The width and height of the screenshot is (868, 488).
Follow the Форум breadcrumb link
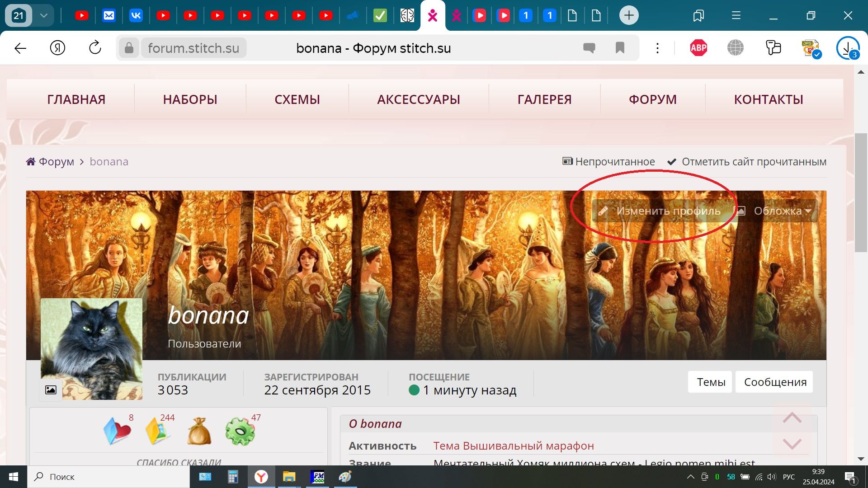[50, 162]
